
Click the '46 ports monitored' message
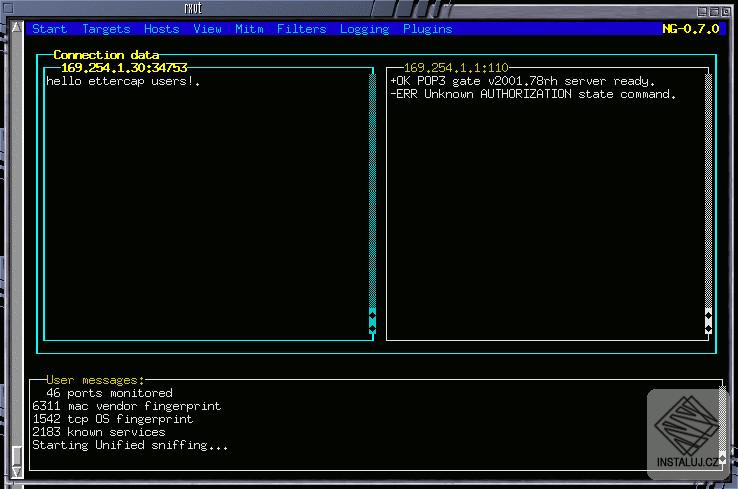pos(109,393)
